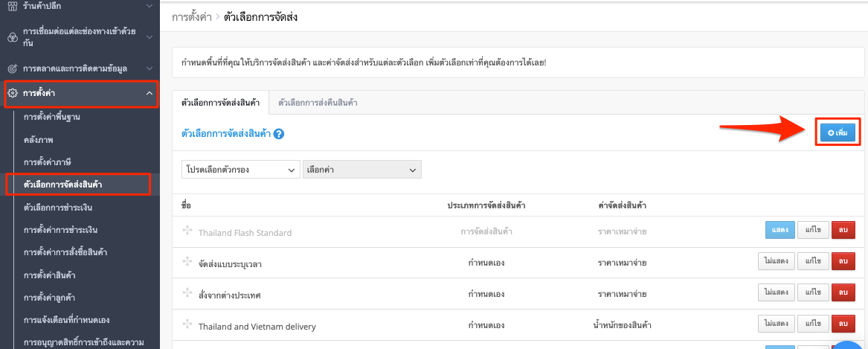This screenshot has width=868, height=349.
Task: Switch to ตัวเลือกการส่งคืนสินค้า tab
Action: [x=318, y=103]
